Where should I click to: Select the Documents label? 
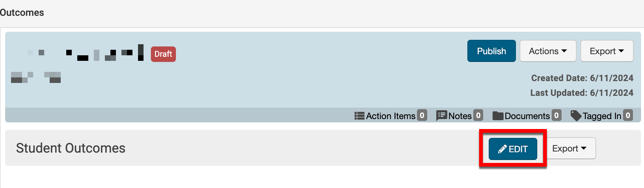(x=527, y=116)
